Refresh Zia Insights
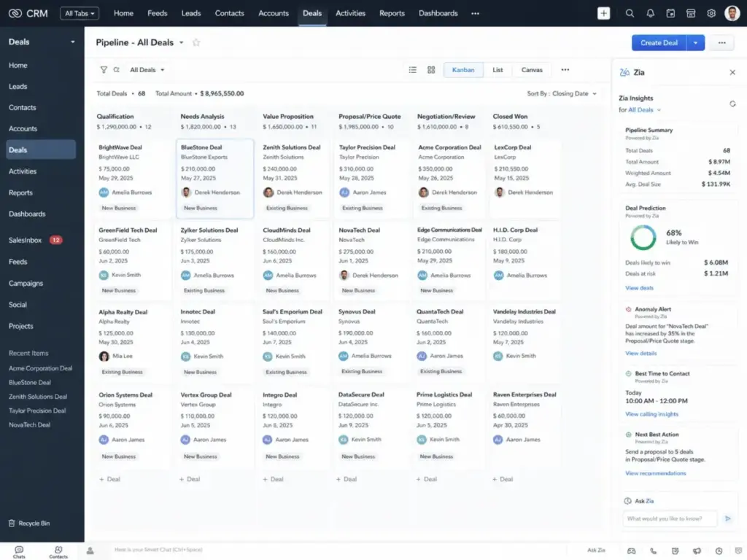This screenshot has width=747, height=560. pos(732,104)
